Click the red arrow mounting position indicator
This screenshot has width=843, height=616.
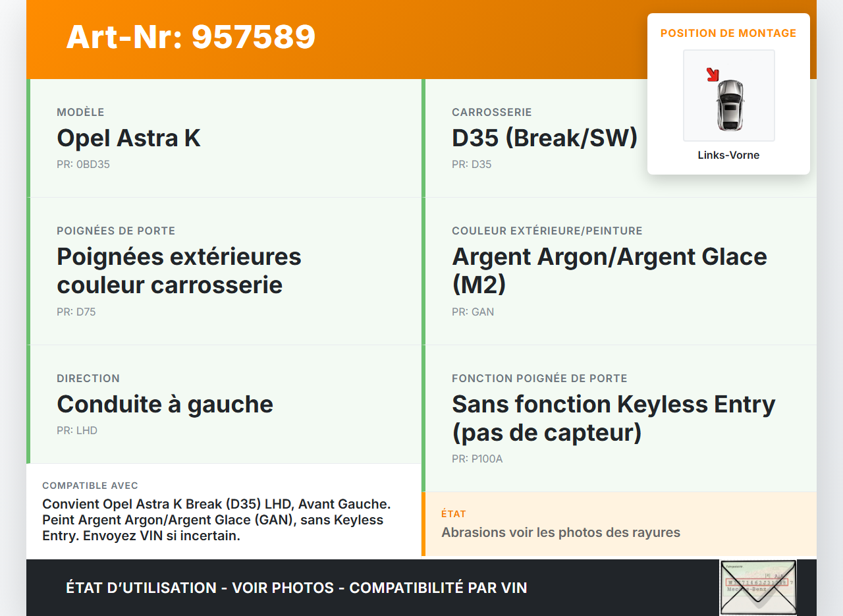[712, 74]
